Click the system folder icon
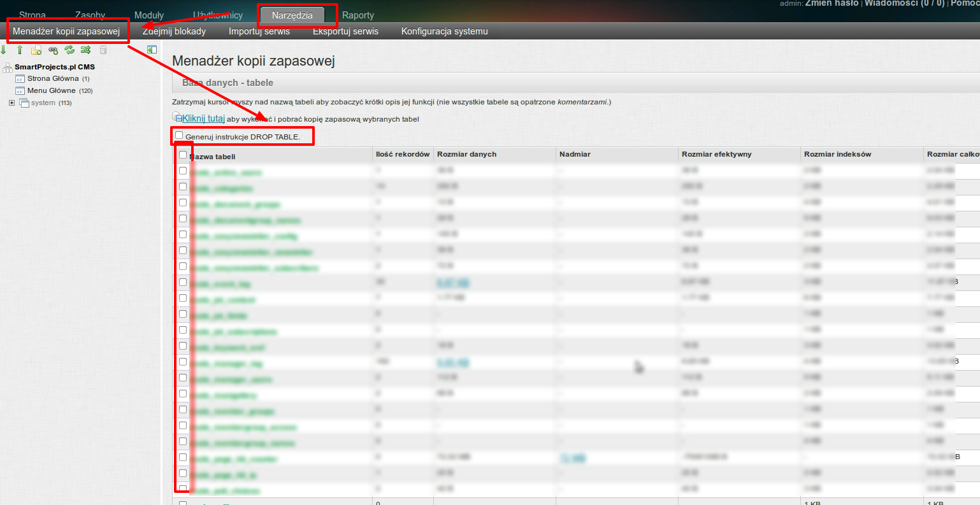 [24, 103]
